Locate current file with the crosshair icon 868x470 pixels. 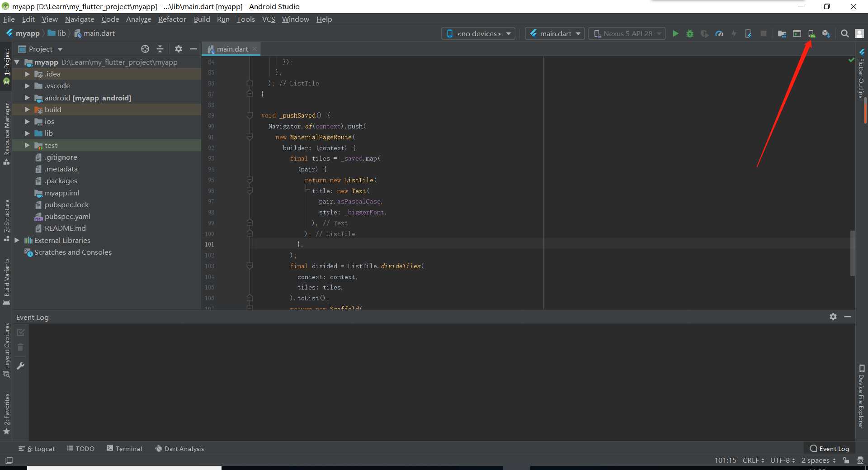145,49
